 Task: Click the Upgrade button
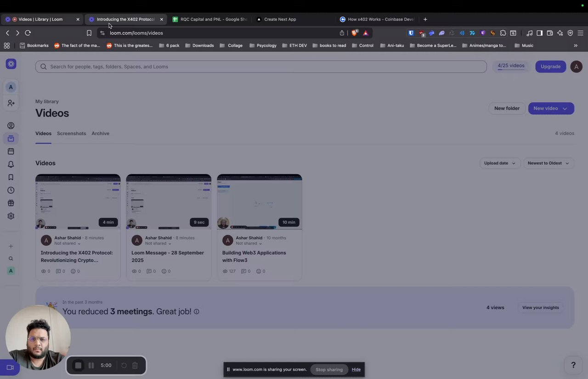(550, 67)
